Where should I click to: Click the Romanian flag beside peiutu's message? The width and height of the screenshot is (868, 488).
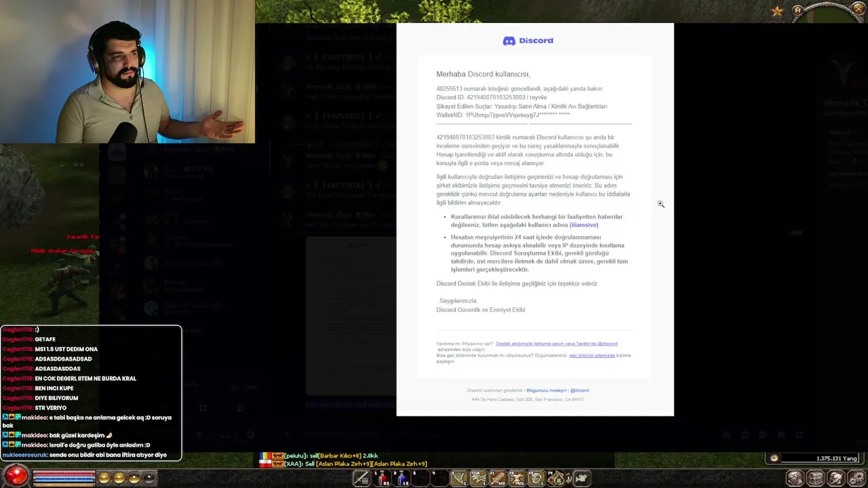tap(266, 455)
